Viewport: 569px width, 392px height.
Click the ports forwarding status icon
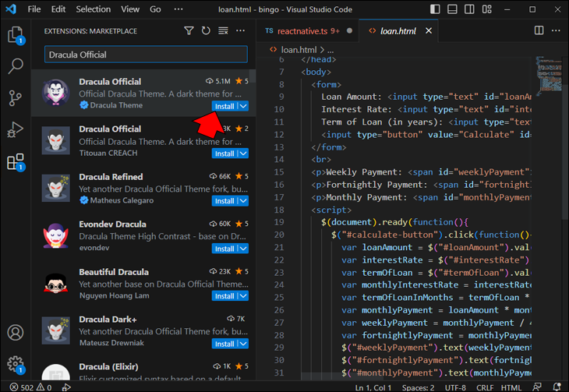(66, 387)
